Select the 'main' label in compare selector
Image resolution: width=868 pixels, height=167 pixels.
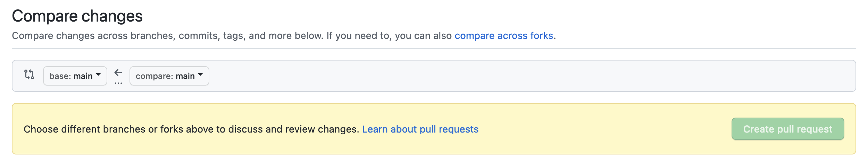[185, 76]
